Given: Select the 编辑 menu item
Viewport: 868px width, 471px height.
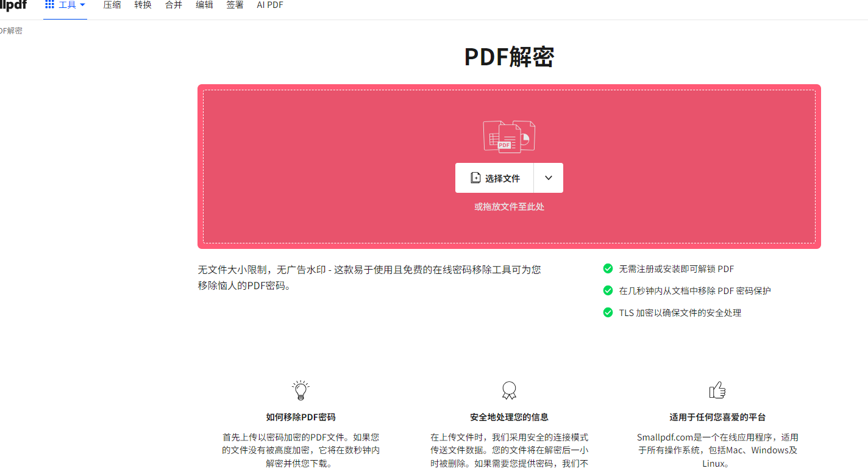Looking at the screenshot, I should pos(204,5).
